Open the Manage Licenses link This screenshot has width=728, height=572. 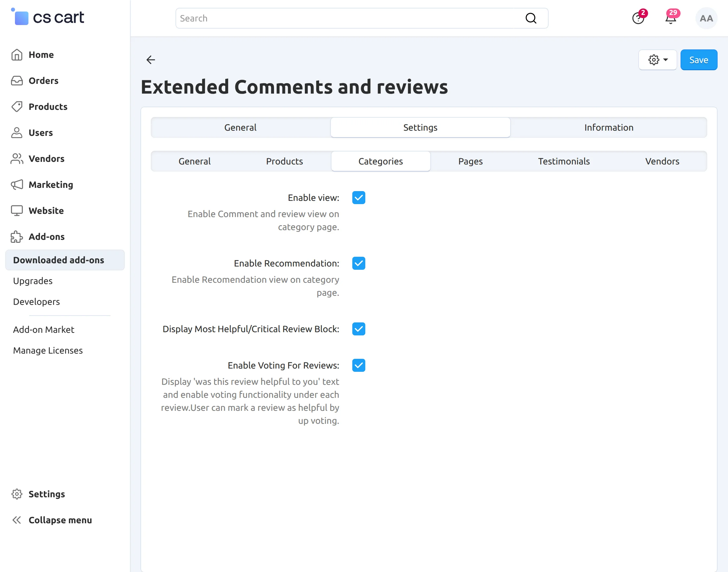47,350
